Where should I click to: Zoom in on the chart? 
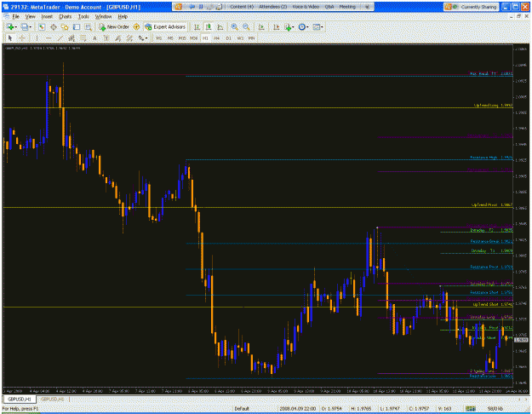click(x=234, y=26)
